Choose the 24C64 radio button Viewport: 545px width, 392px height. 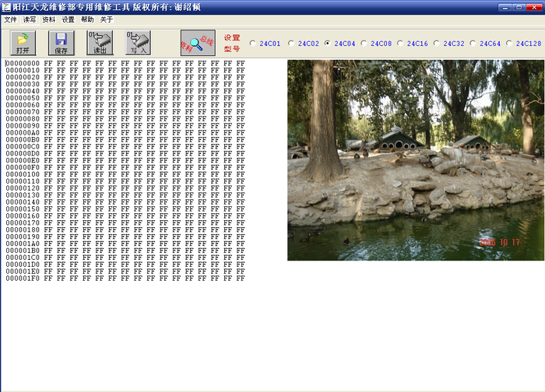click(x=485, y=44)
